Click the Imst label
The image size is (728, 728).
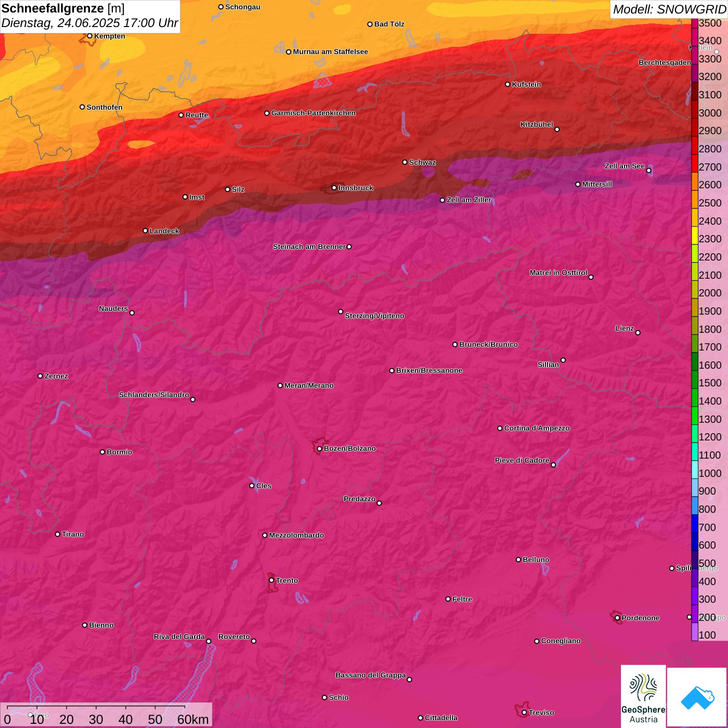(x=197, y=197)
